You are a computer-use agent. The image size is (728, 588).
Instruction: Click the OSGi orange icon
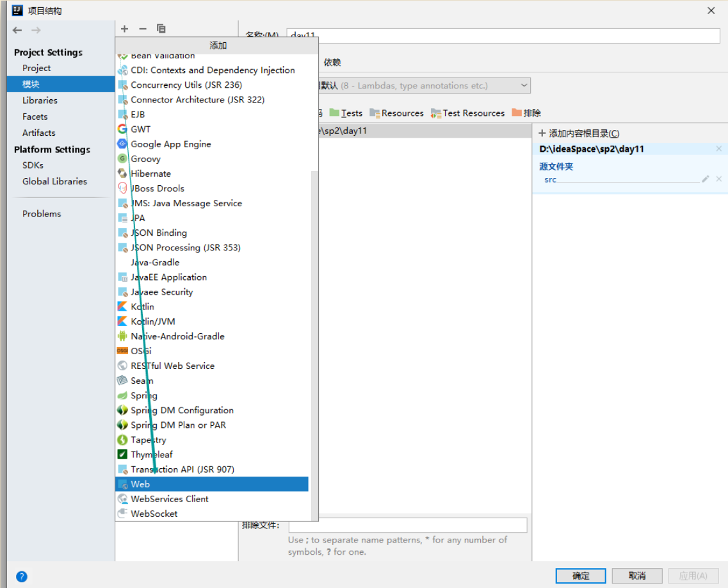122,350
